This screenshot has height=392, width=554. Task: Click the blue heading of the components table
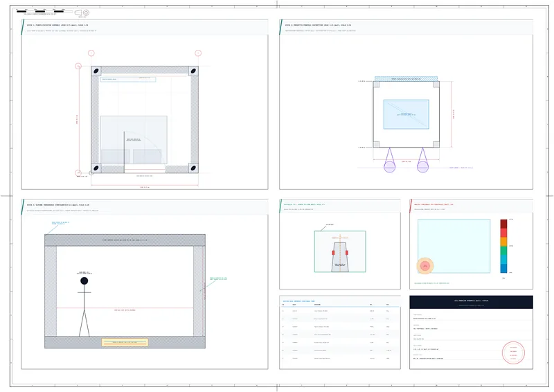(x=299, y=301)
